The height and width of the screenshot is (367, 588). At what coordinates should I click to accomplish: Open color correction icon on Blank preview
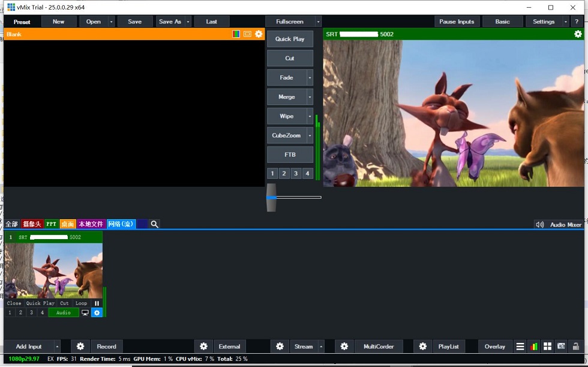236,34
